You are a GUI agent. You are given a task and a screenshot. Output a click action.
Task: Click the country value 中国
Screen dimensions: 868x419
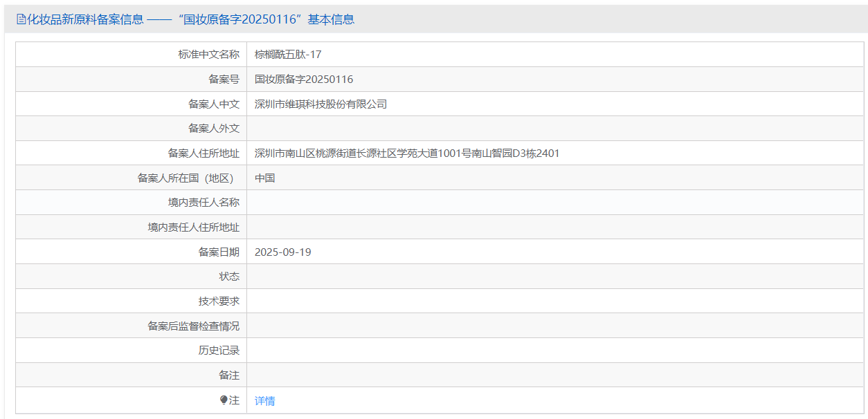[x=264, y=178]
